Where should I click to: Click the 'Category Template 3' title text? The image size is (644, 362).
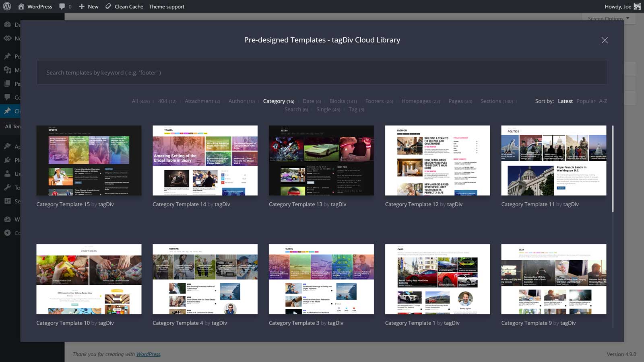point(294,323)
